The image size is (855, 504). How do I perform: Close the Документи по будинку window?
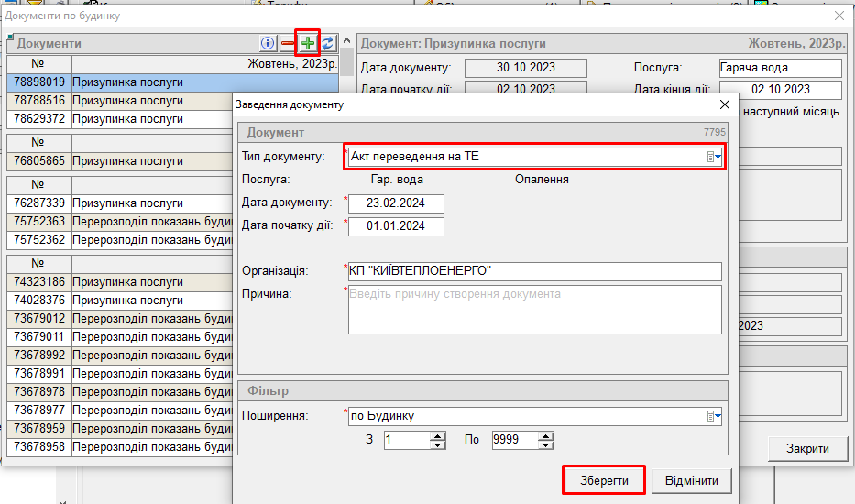(839, 16)
